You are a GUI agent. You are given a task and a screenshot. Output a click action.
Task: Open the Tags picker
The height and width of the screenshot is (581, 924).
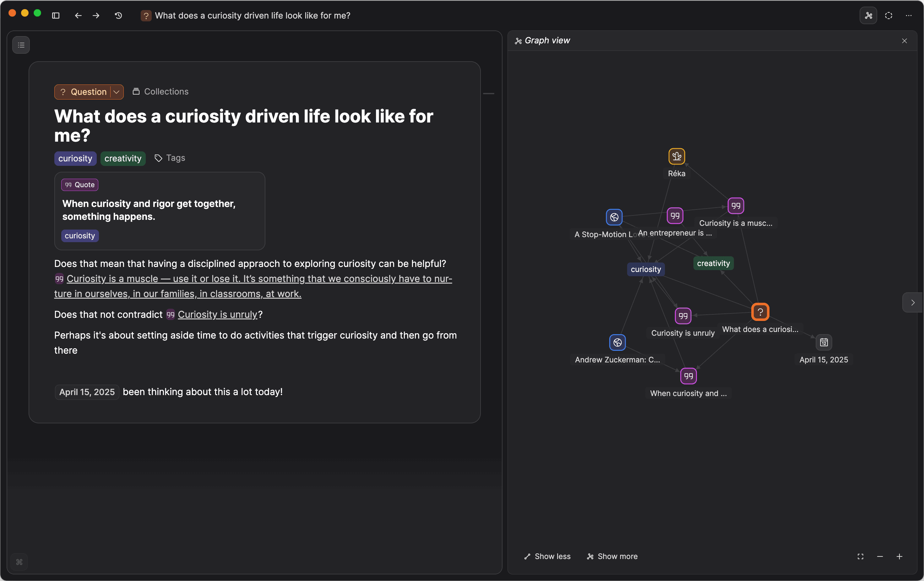[x=170, y=158]
